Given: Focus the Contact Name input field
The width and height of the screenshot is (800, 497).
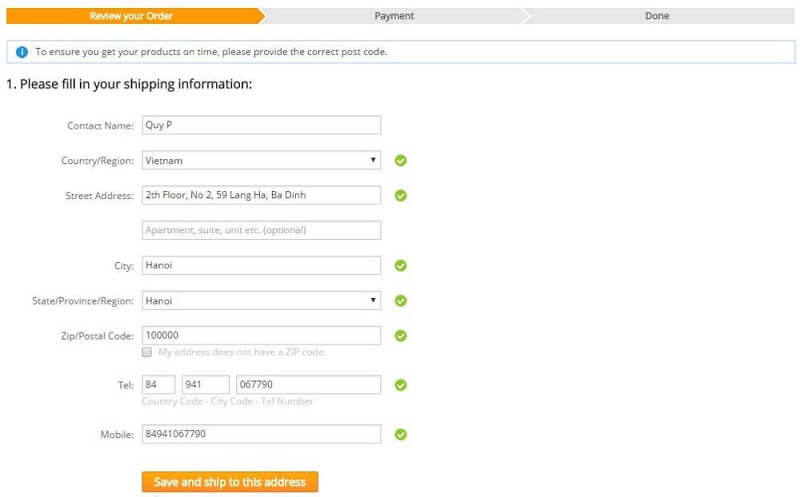Looking at the screenshot, I should (261, 125).
